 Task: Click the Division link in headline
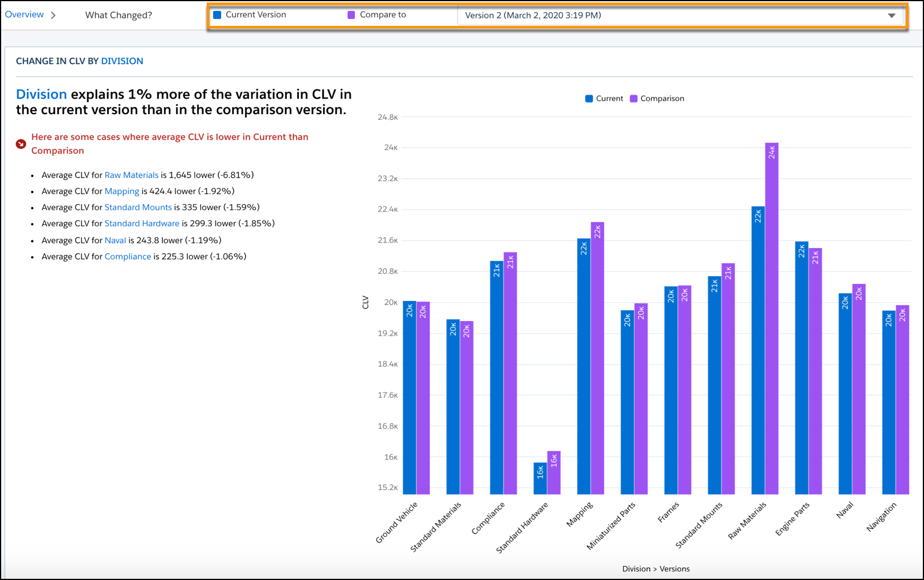pos(41,94)
